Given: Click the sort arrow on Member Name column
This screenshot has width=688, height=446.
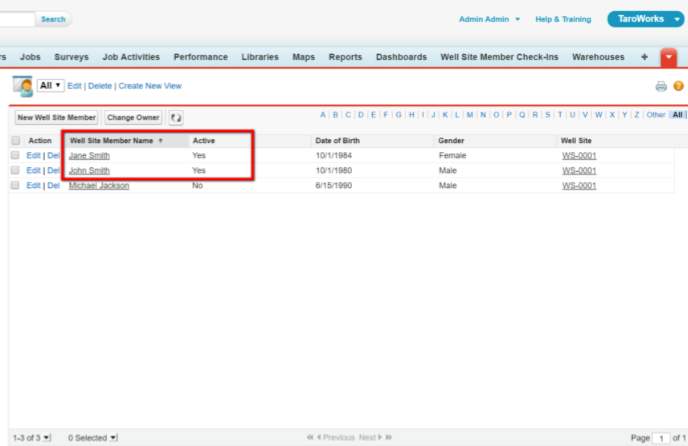Looking at the screenshot, I should point(161,141).
